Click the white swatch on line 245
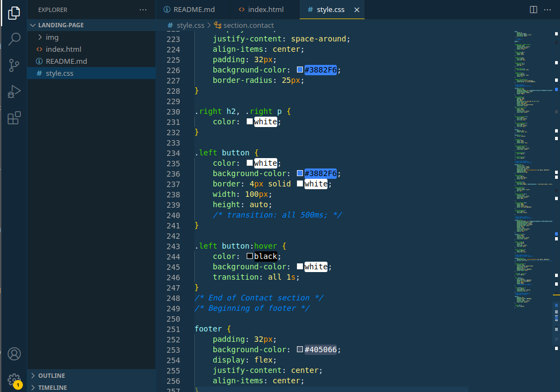Image resolution: width=560 pixels, height=392 pixels. point(300,267)
